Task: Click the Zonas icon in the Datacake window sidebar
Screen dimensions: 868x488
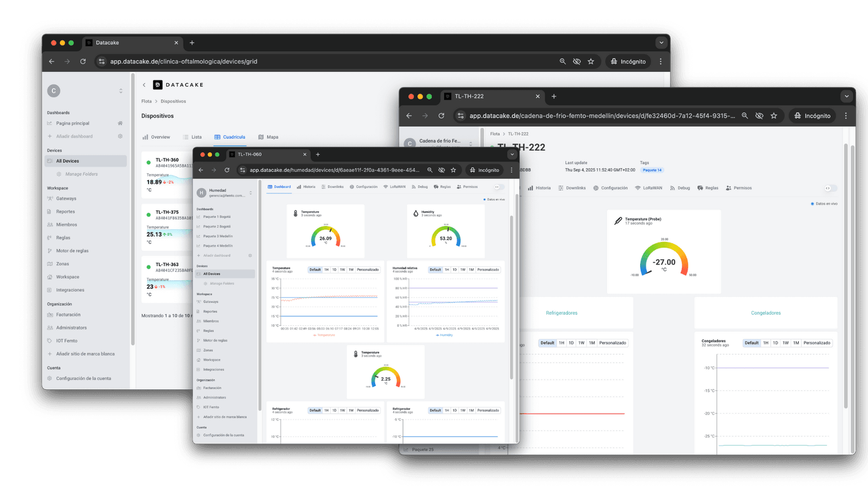Action: [x=50, y=264]
